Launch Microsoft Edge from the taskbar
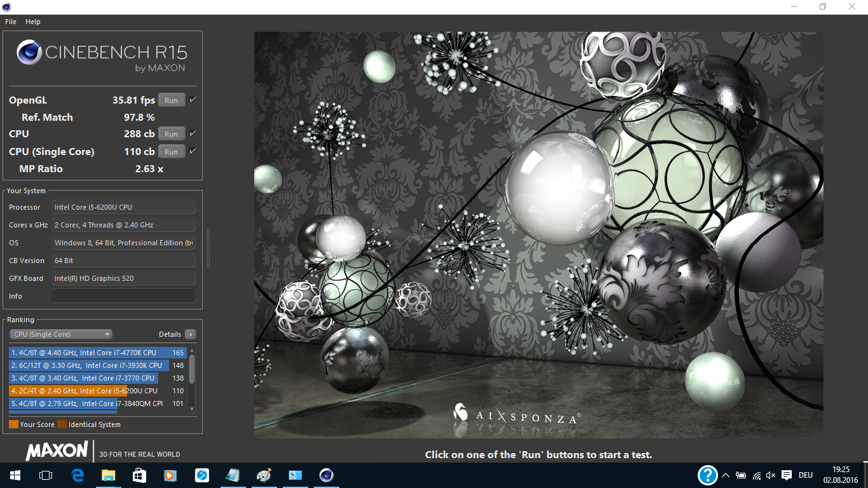This screenshot has width=868, height=488. (78, 475)
